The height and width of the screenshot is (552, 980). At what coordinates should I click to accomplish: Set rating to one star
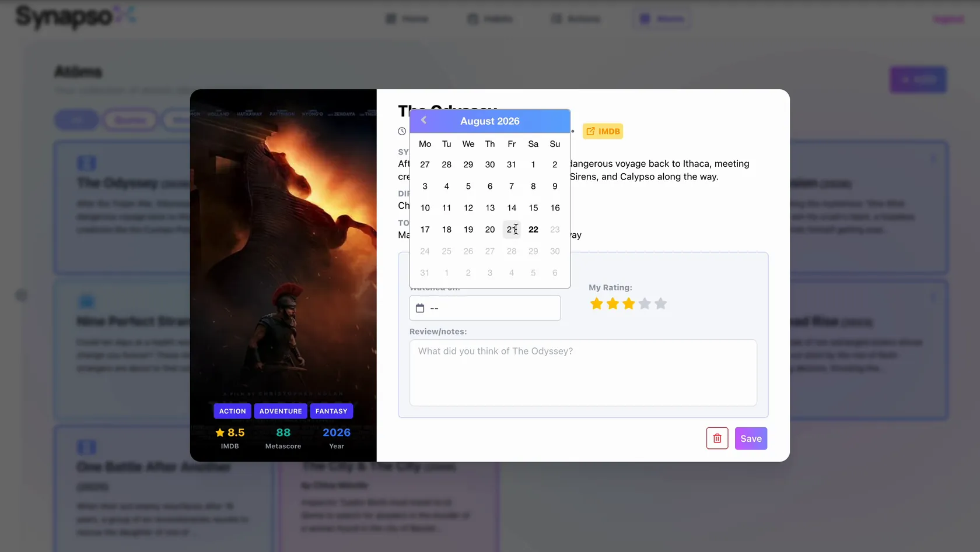click(x=597, y=304)
